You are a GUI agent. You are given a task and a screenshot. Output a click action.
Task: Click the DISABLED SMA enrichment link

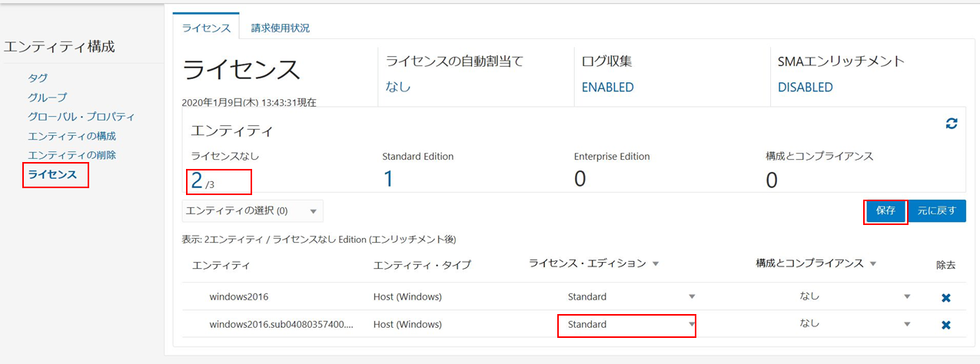pyautogui.click(x=805, y=87)
